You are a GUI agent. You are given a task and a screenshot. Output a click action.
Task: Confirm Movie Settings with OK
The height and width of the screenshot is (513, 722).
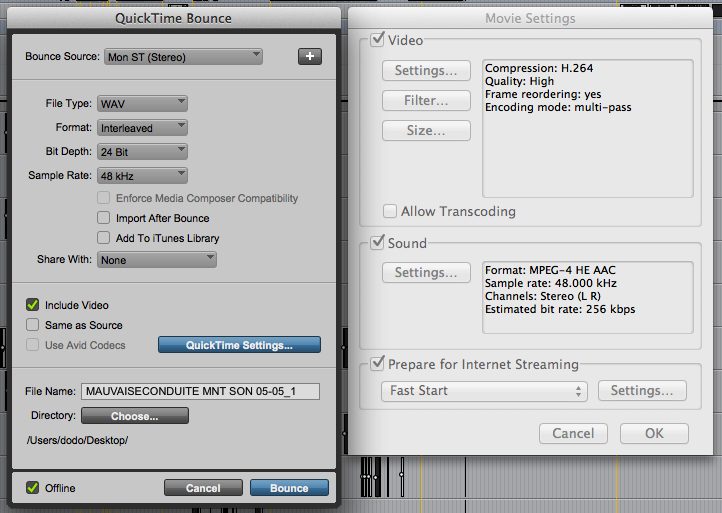coord(654,434)
